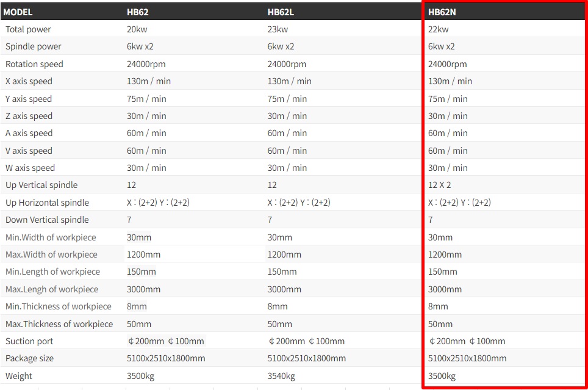
Task: Click the HB62L column header
Action: tap(281, 12)
